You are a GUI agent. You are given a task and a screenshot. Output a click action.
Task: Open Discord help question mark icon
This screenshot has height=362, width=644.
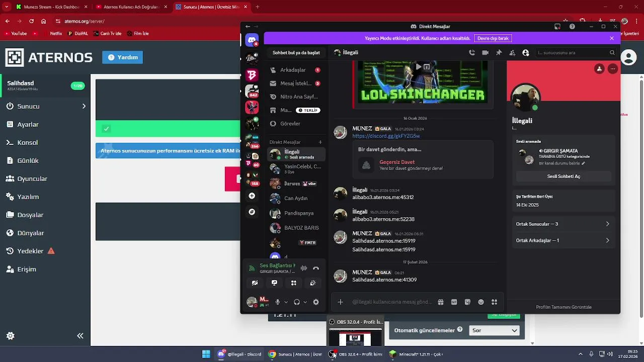point(572,27)
